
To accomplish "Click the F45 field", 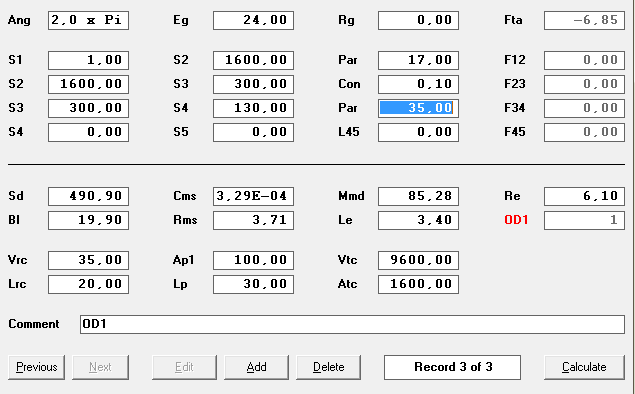I will coord(584,132).
